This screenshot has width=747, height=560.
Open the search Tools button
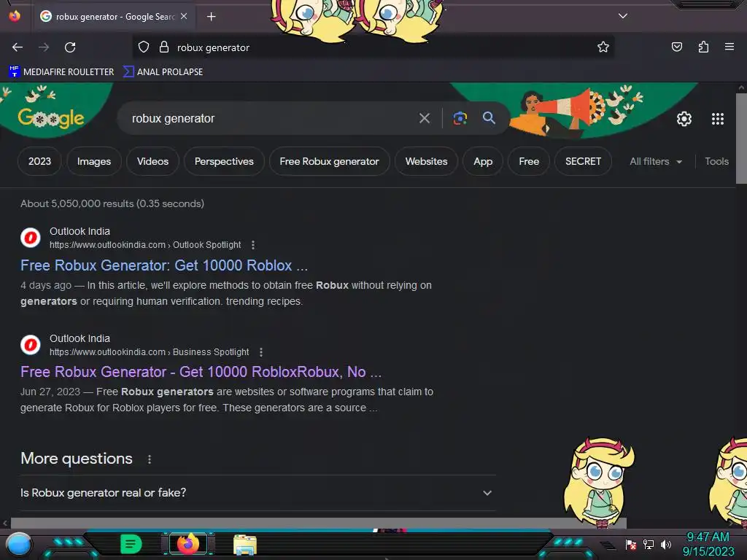716,161
